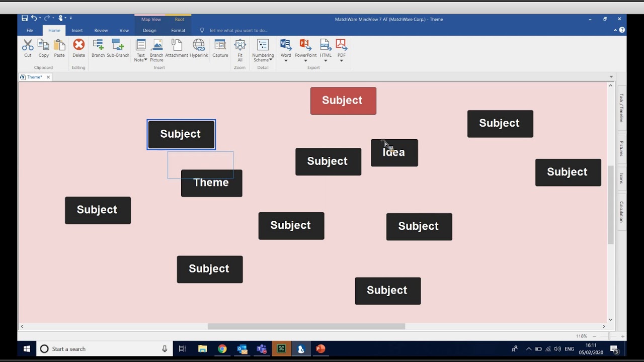Switch to the Review ribbon tab
Screen dimensions: 644x362
pyautogui.click(x=101, y=30)
